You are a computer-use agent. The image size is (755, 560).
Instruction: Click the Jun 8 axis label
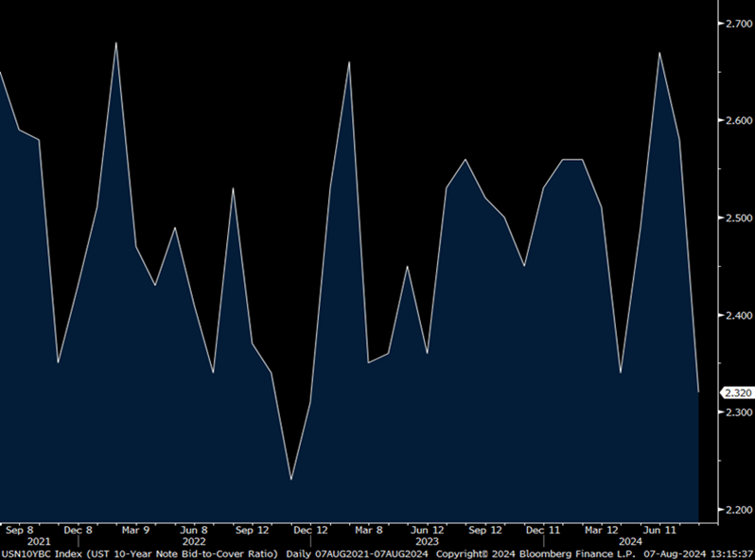point(193,530)
